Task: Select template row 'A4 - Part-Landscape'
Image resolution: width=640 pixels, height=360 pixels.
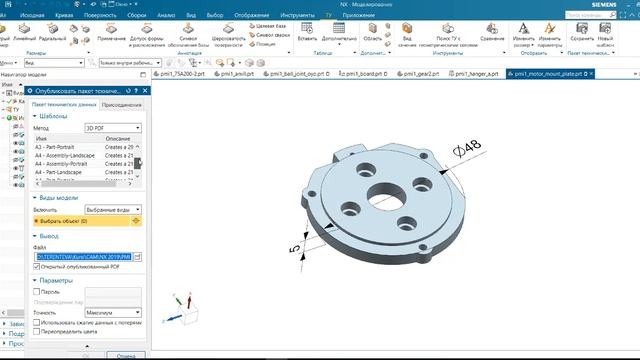Action: coord(84,172)
